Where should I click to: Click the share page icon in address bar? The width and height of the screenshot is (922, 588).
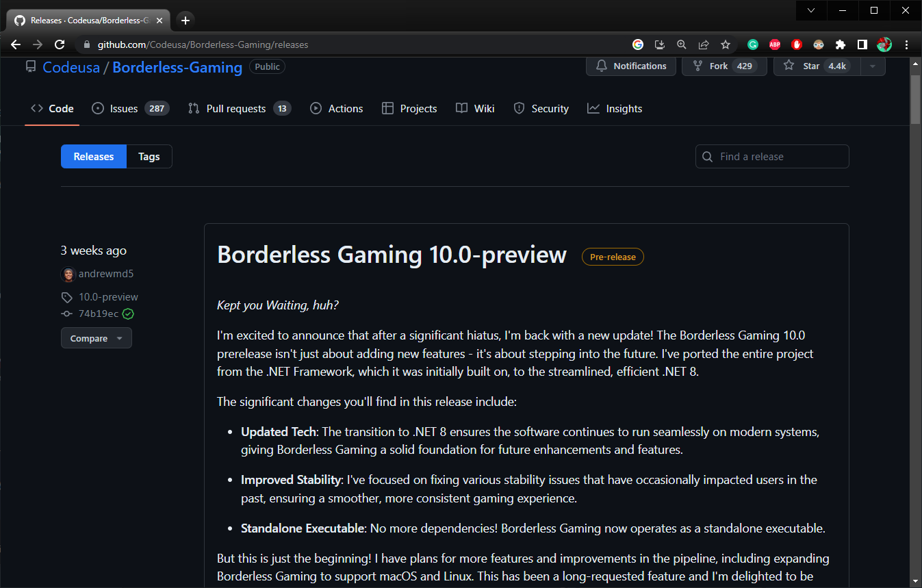pyautogui.click(x=704, y=44)
